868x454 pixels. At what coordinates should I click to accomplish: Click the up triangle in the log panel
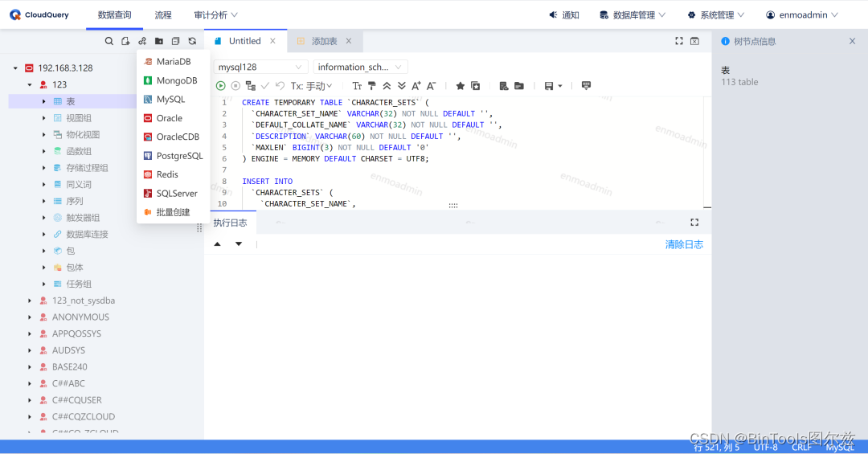coord(218,244)
